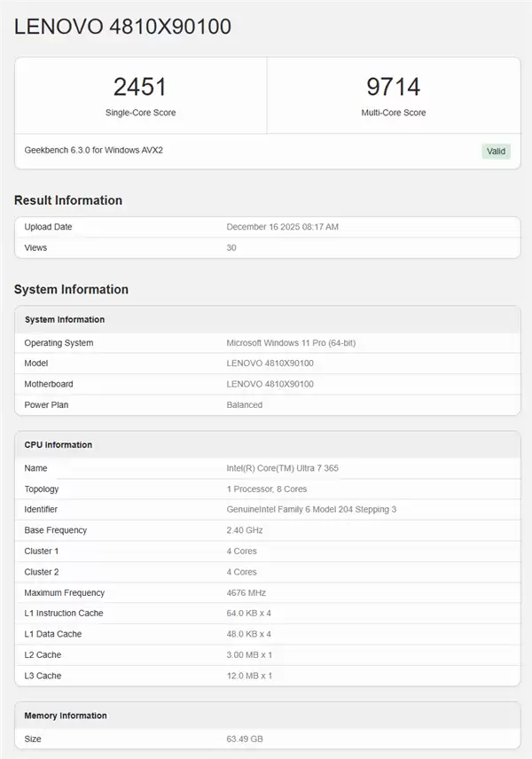This screenshot has width=532, height=759.
Task: Click the Power Plan value Balanced
Action: 244,405
